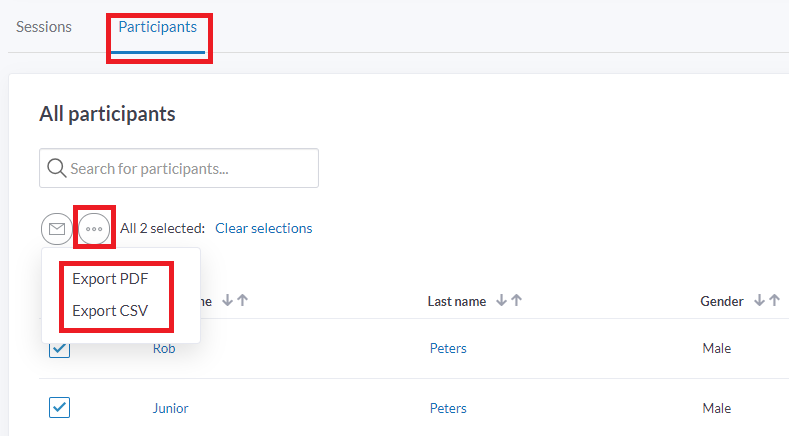This screenshot has height=436, width=789.
Task: Sort Last name descending with down arrow
Action: coord(501,301)
